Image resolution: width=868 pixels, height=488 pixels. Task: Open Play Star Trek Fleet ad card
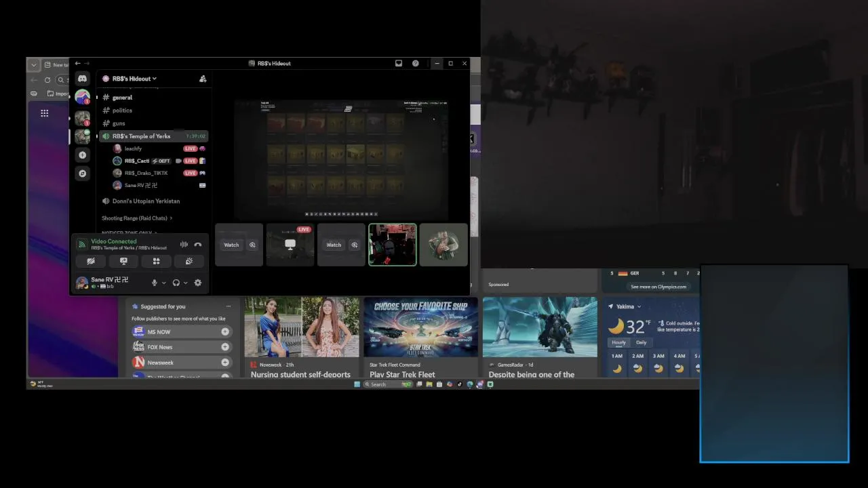coord(420,338)
